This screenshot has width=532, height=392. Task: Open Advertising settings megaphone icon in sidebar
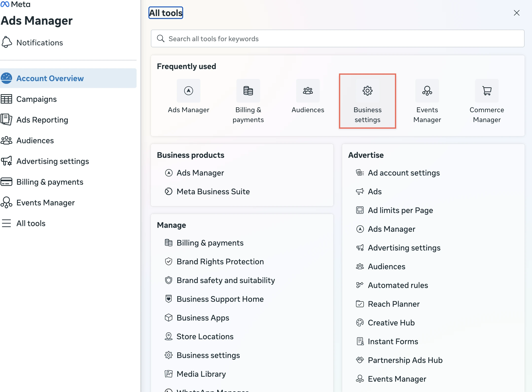[6, 161]
